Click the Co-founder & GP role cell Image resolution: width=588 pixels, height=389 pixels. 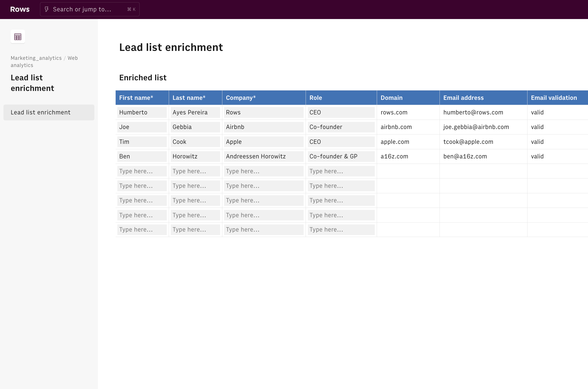click(x=341, y=156)
